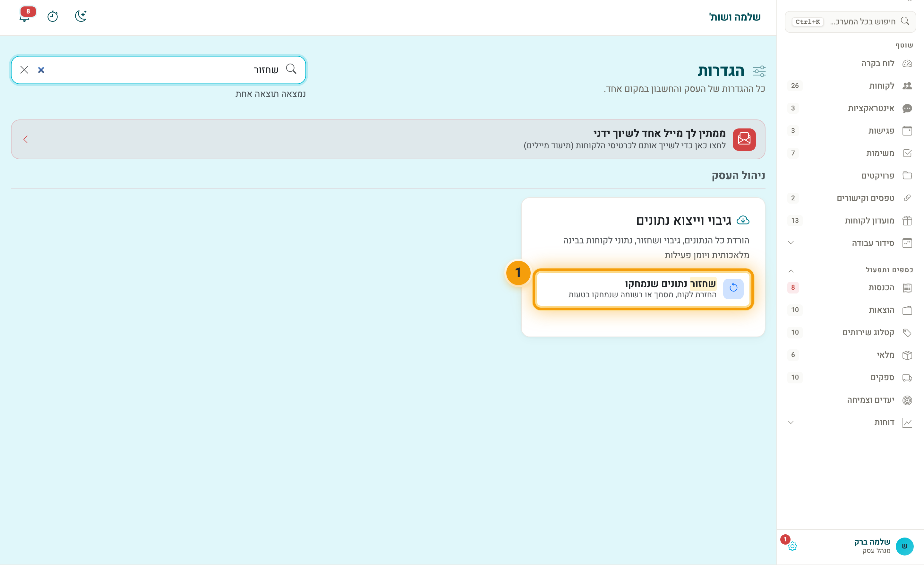Click the שלמה ברק user avatar

[x=904, y=546]
